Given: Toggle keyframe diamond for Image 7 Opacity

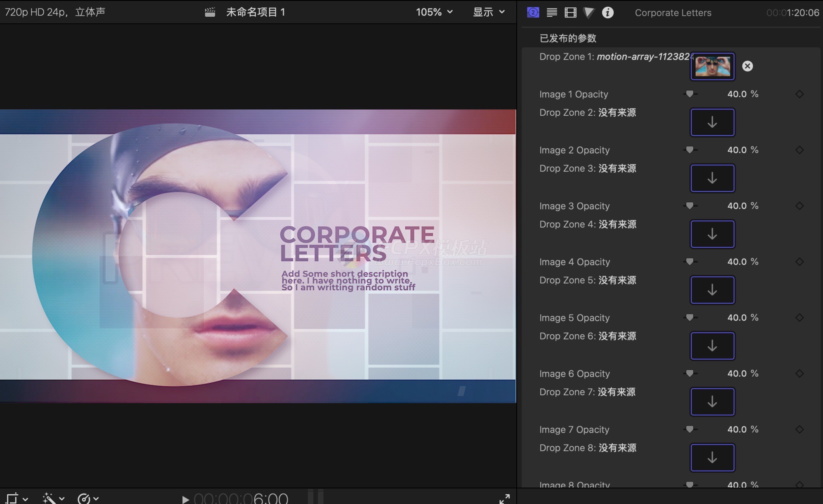Looking at the screenshot, I should [x=799, y=429].
